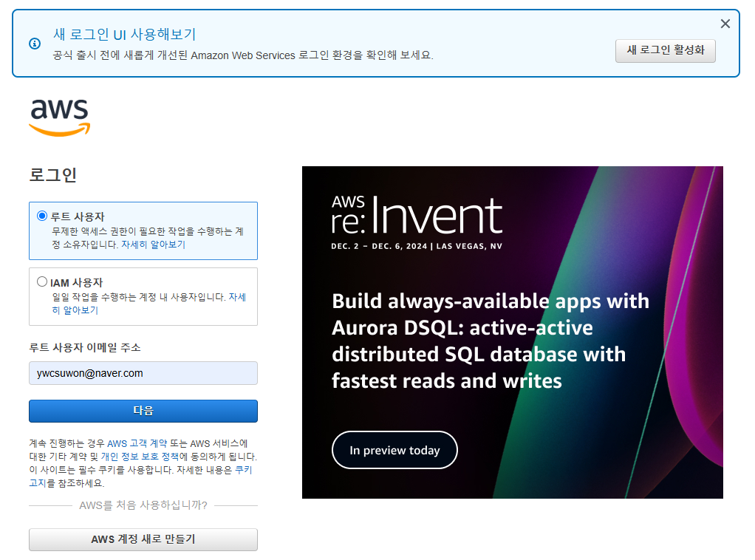Click the AWS logo
Image resolution: width=755 pixels, height=560 pixels.
(x=60, y=117)
